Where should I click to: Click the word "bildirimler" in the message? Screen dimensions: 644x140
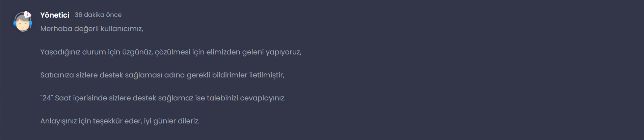230,75
